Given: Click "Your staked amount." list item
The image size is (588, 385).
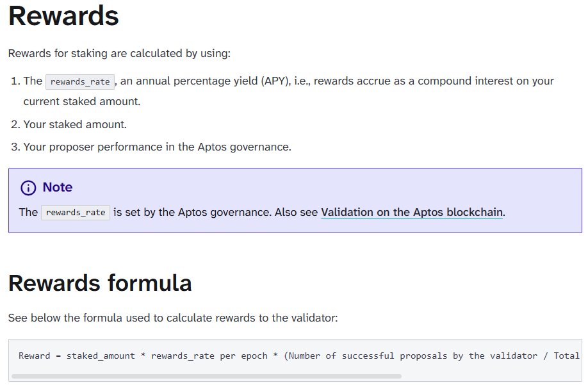Looking at the screenshot, I should pos(75,124).
